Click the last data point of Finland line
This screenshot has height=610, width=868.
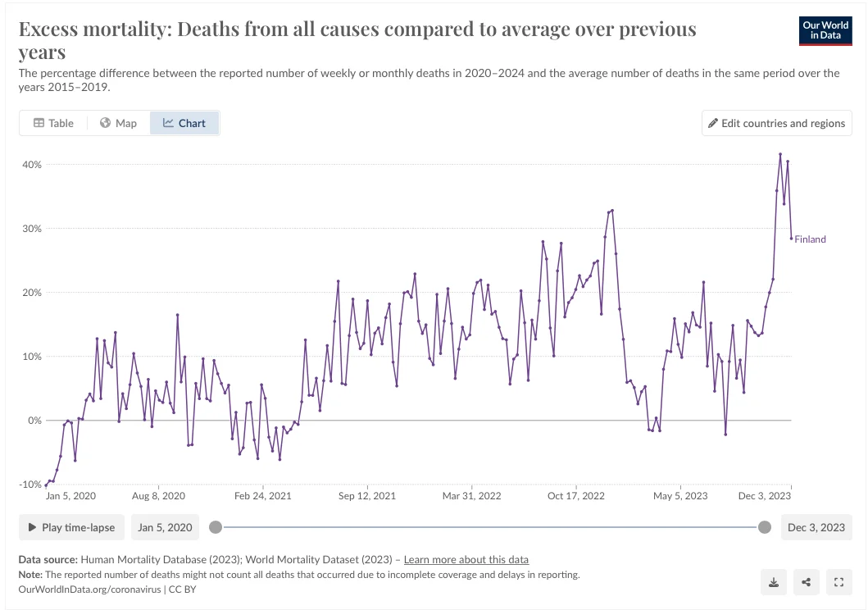(791, 239)
